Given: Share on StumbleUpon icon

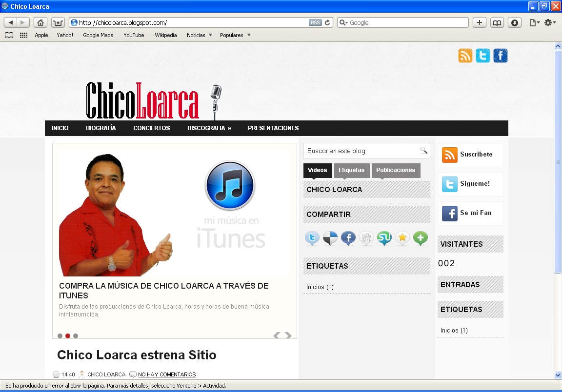Looking at the screenshot, I should pos(384,238).
